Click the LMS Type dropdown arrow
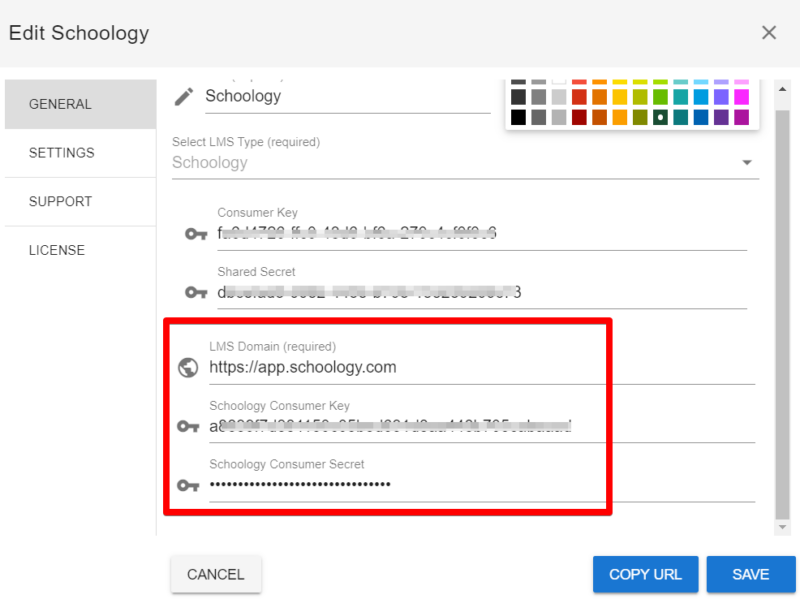The height and width of the screenshot is (599, 800). click(x=747, y=163)
